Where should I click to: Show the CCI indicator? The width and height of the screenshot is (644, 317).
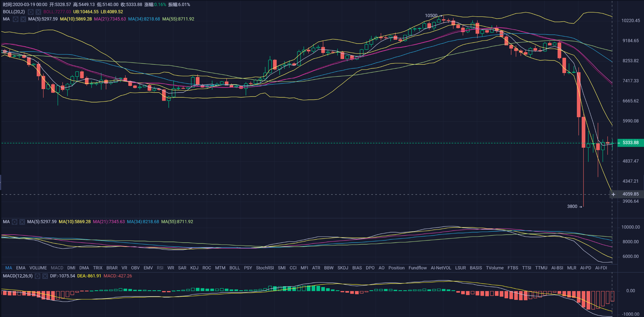click(293, 268)
